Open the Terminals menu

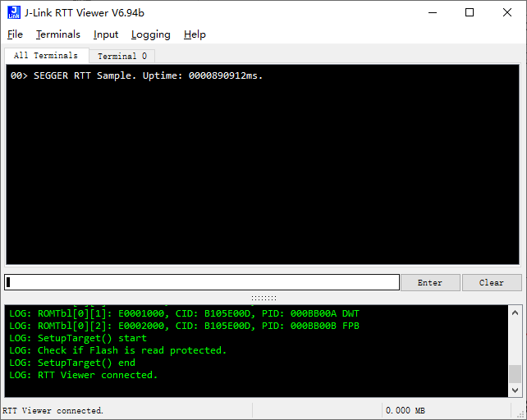[58, 34]
